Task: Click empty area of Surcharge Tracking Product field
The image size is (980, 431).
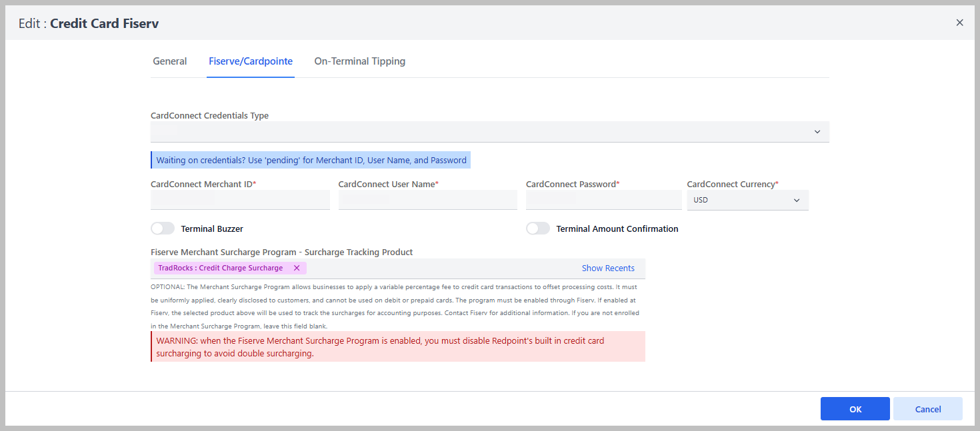Action: tap(440, 268)
